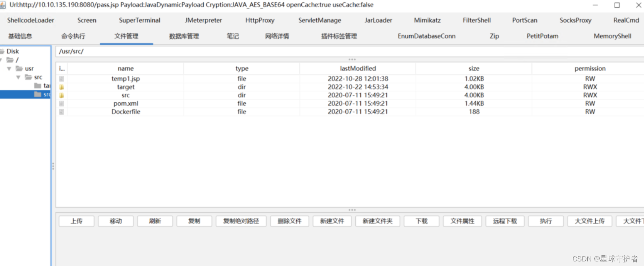Viewport: 644px width, 266px height.
Task: Collapse the src tree node arrow
Action: [x=18, y=77]
